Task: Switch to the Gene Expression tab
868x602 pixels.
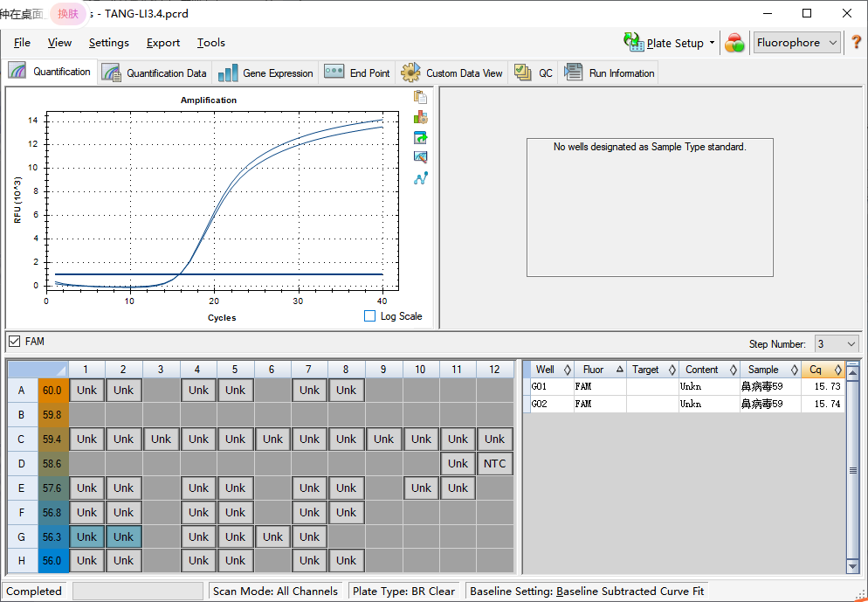Action: pos(265,73)
